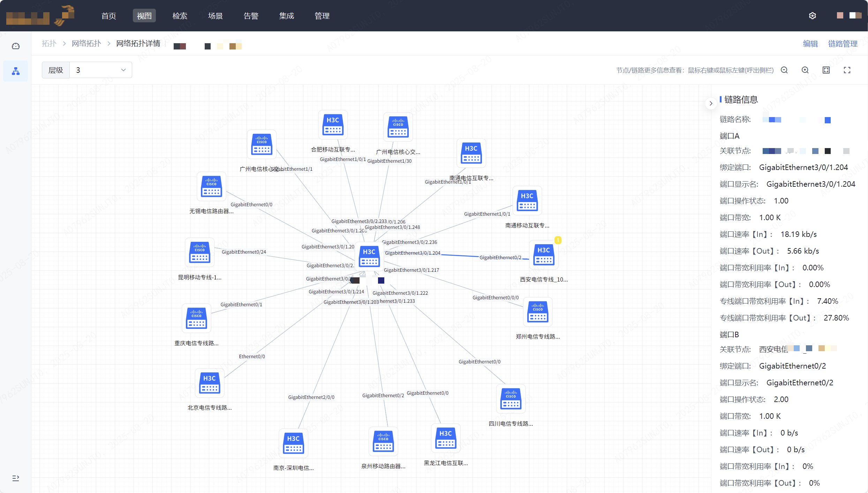The image size is (868, 493).
Task: Open the dashboard gauge sidebar icon
Action: point(16,46)
